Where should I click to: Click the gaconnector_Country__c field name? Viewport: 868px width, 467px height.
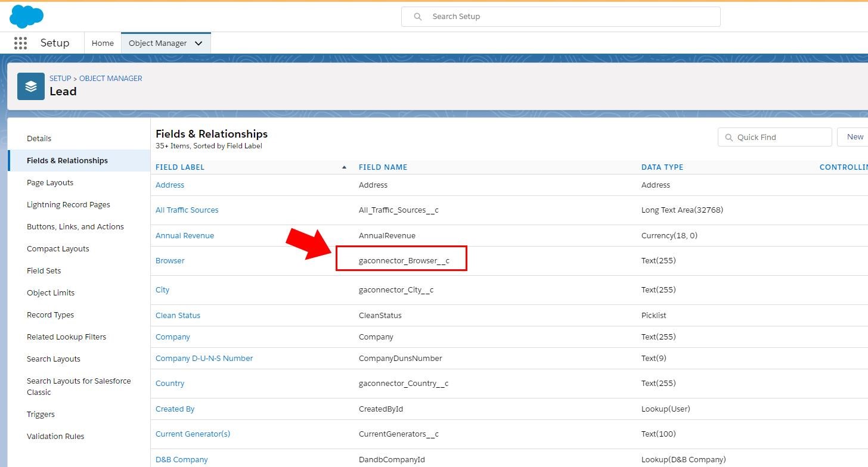pyautogui.click(x=404, y=384)
